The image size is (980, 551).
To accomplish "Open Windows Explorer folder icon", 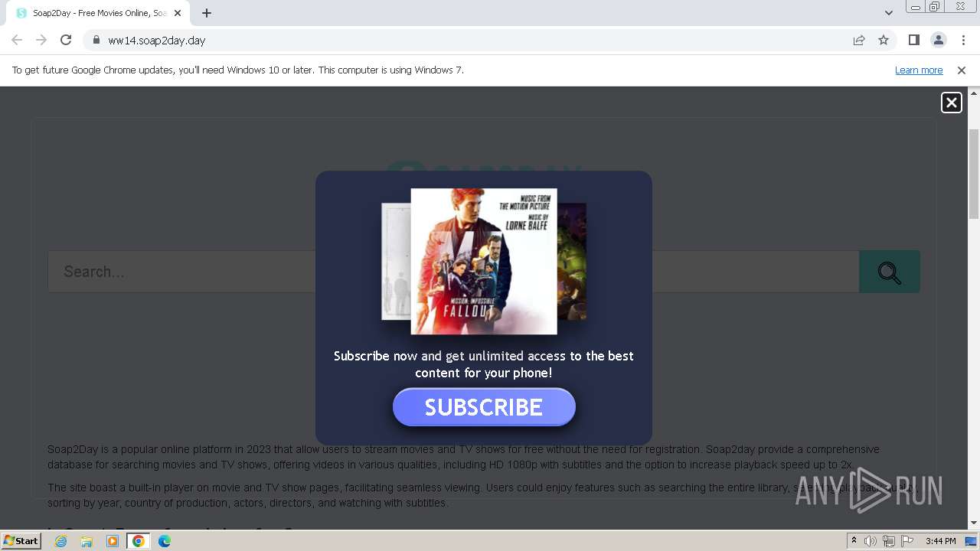I will pyautogui.click(x=87, y=541).
